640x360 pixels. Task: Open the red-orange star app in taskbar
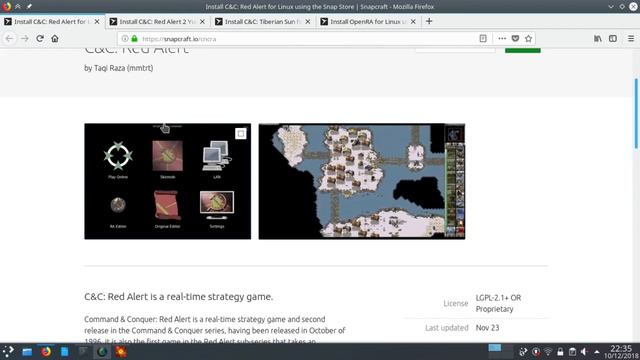121,351
